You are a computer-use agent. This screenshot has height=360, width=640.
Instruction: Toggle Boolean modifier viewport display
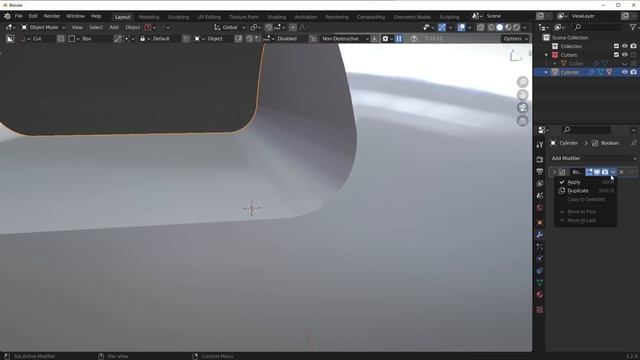tap(597, 172)
